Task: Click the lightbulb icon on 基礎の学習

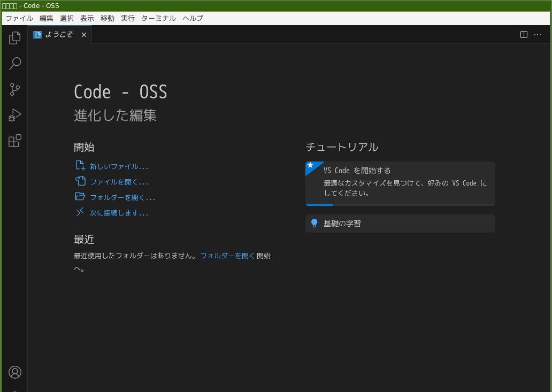Action: (315, 224)
